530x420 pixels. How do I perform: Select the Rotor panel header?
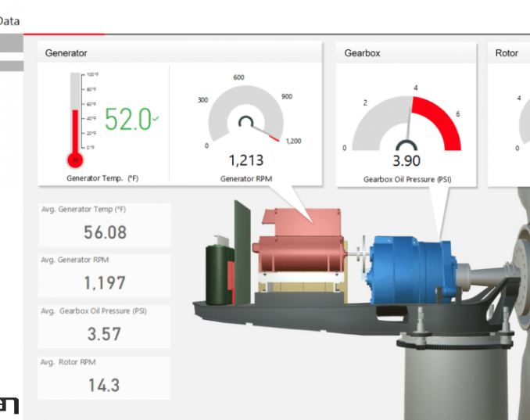tap(508, 53)
